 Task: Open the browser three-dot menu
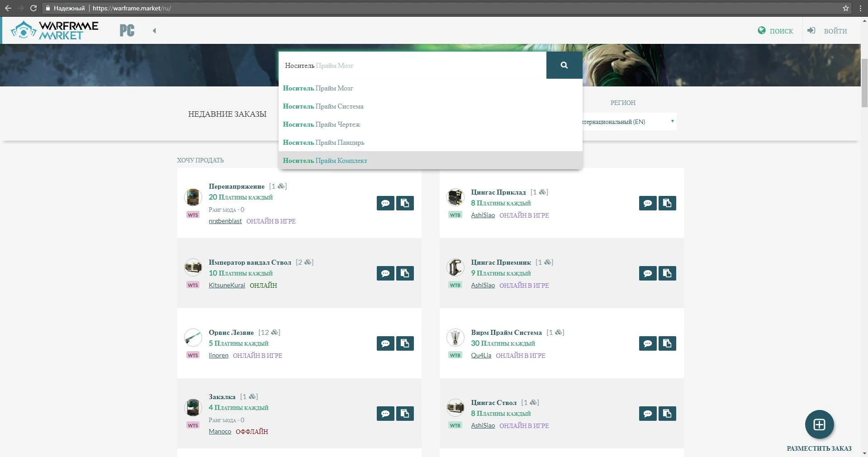pyautogui.click(x=860, y=8)
